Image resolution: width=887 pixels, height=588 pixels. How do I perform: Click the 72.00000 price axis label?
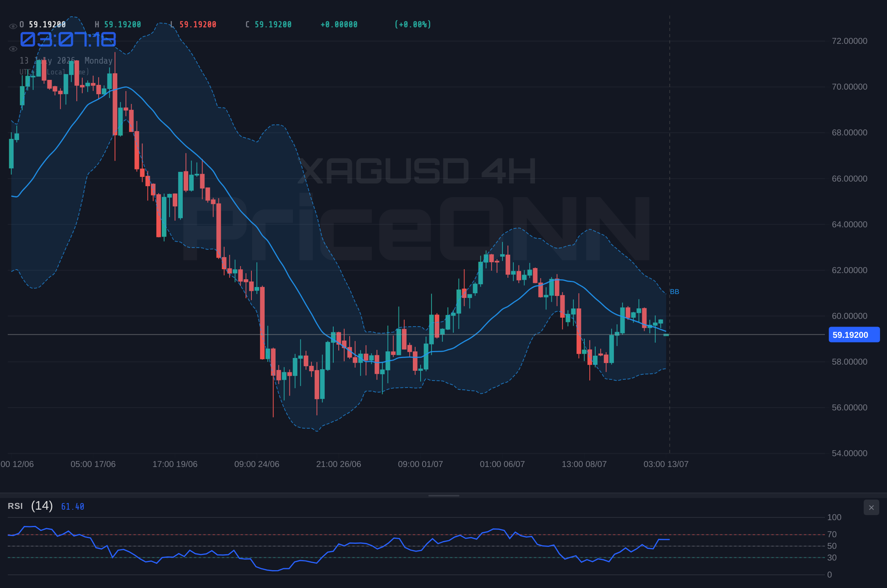pyautogui.click(x=849, y=41)
